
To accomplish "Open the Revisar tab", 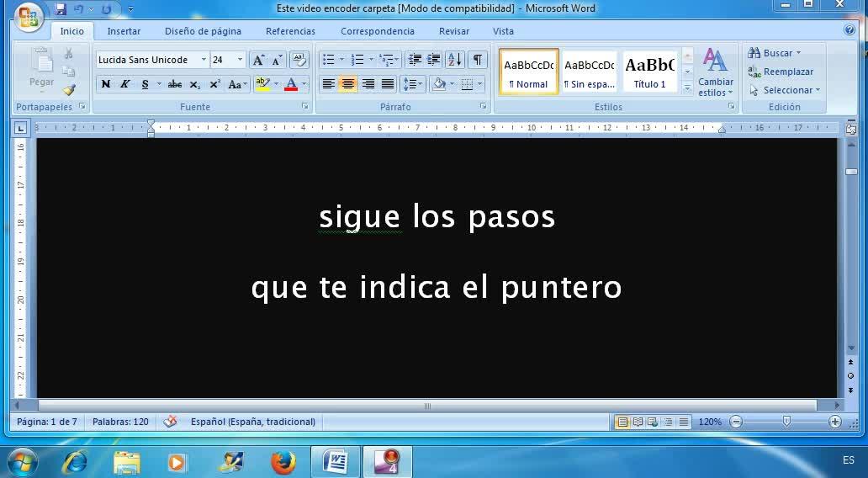I will (454, 32).
